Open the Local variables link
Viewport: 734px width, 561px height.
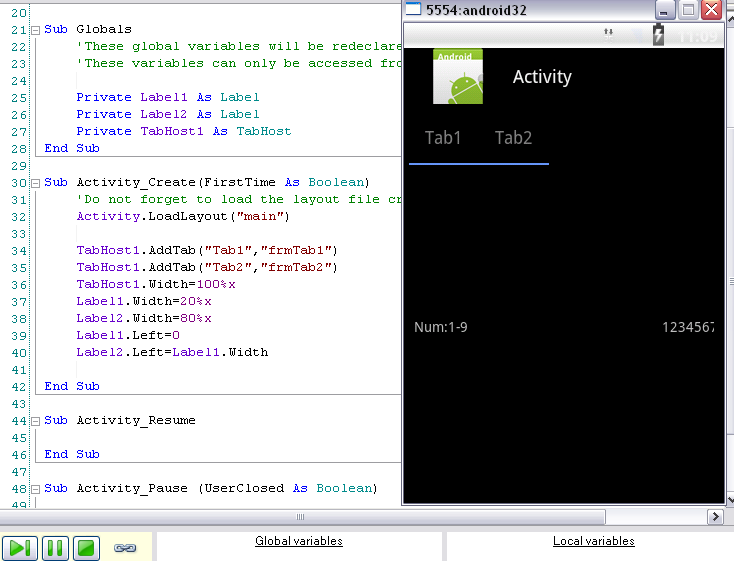point(594,541)
